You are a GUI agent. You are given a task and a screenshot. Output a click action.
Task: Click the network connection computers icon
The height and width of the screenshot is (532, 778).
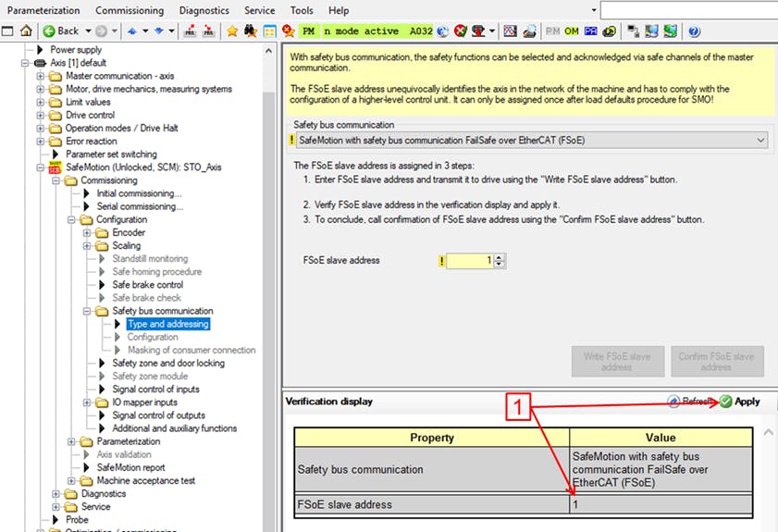pyautogui.click(x=633, y=31)
